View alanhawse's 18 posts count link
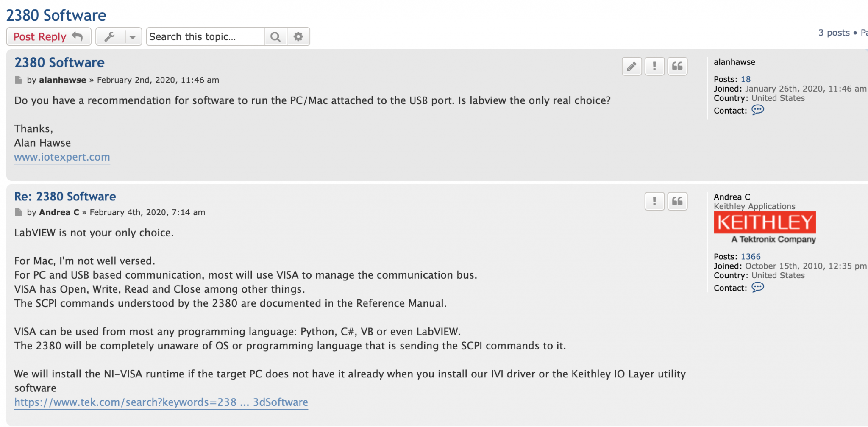 click(746, 79)
